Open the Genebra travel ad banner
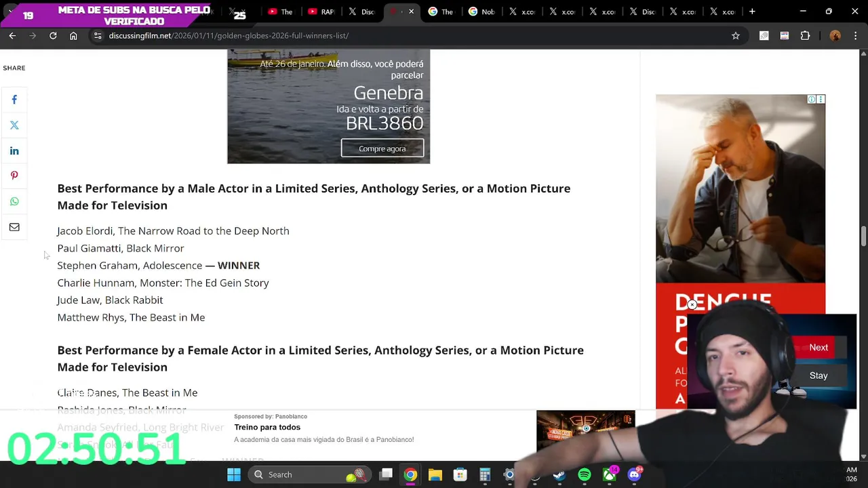 [328, 106]
